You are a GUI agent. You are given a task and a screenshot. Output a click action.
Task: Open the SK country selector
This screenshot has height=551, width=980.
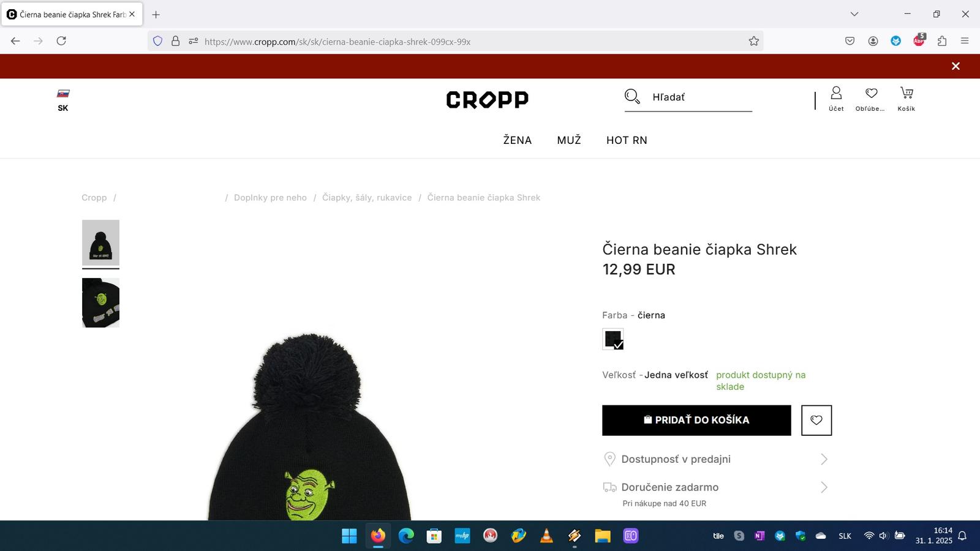(x=63, y=100)
